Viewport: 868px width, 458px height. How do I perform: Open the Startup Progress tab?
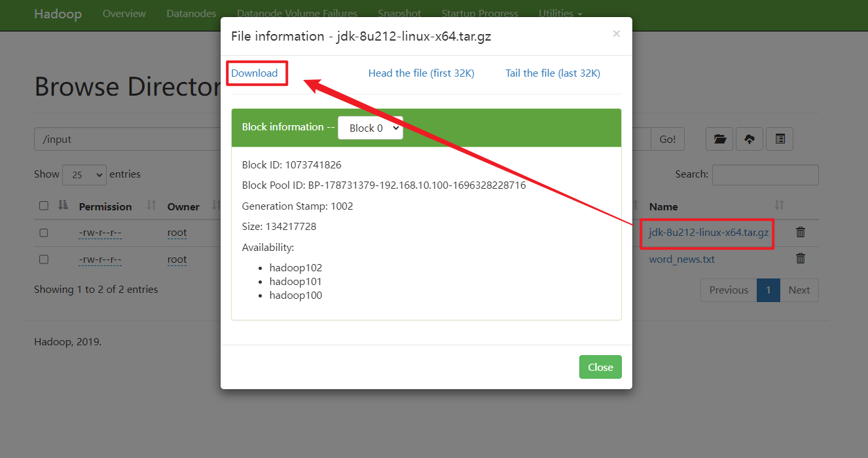click(x=480, y=13)
